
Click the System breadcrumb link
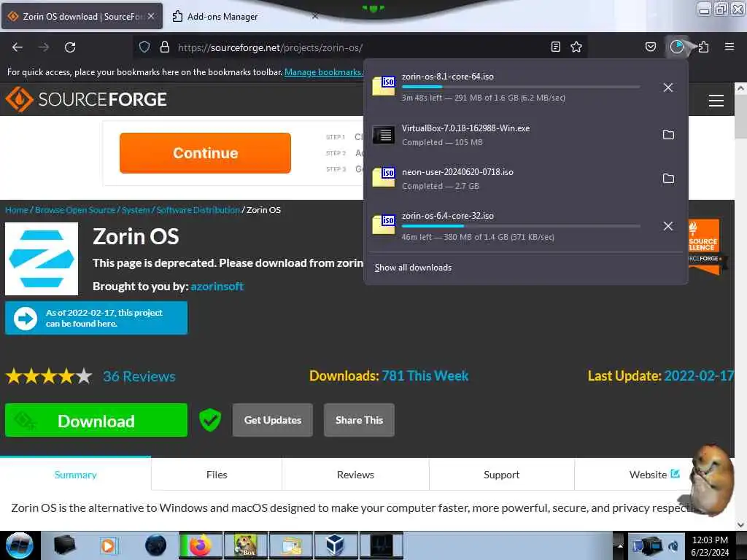(x=135, y=210)
